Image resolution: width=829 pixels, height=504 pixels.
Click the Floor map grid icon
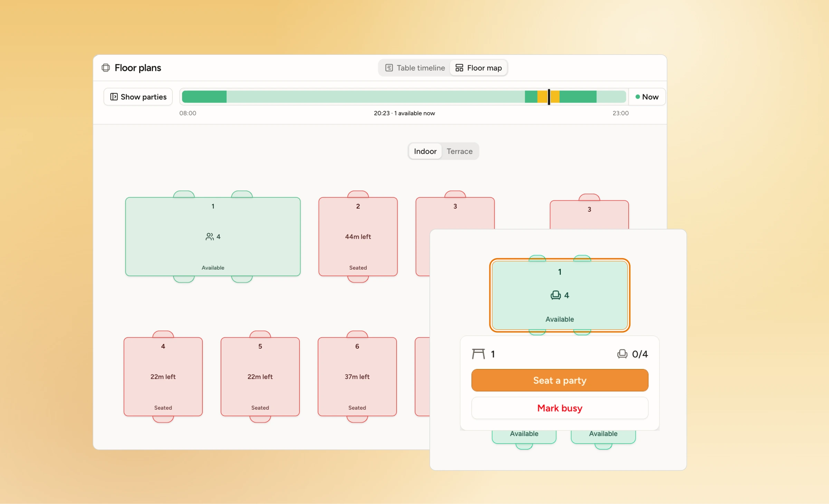coord(459,68)
